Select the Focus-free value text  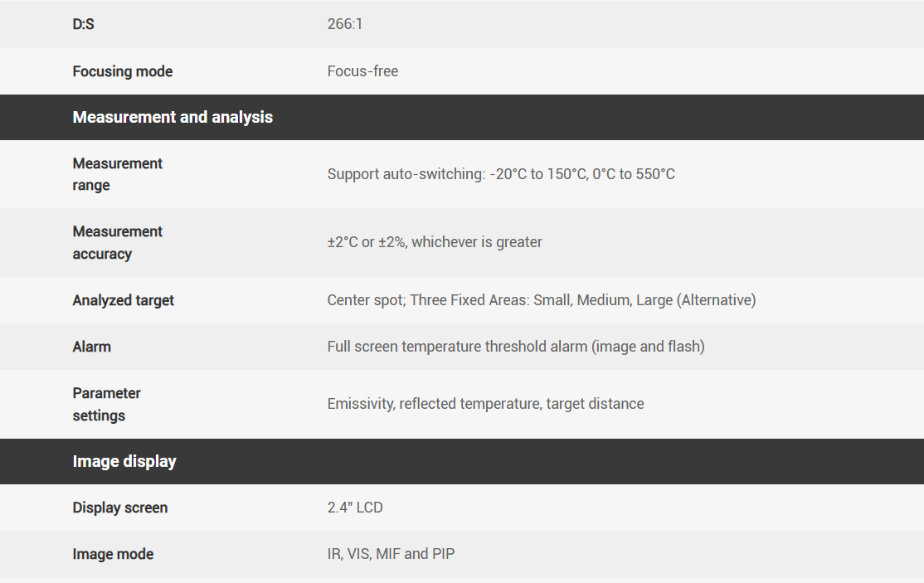tap(362, 71)
